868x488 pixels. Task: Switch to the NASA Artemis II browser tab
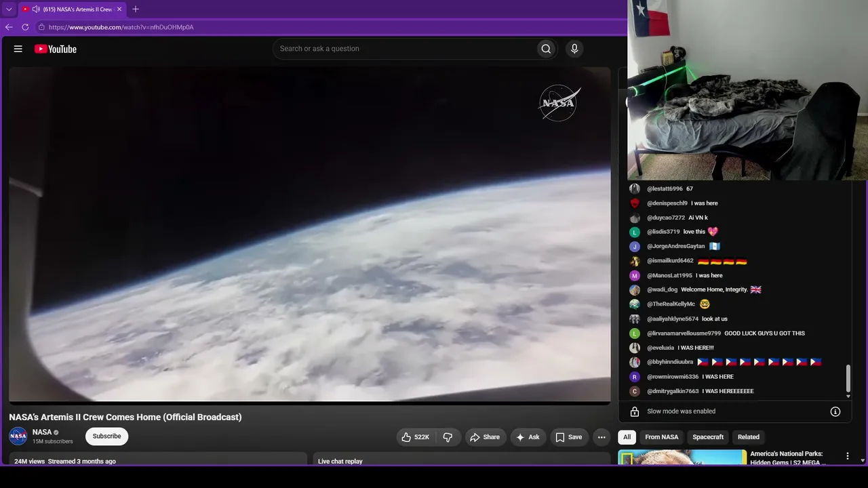[x=73, y=9]
